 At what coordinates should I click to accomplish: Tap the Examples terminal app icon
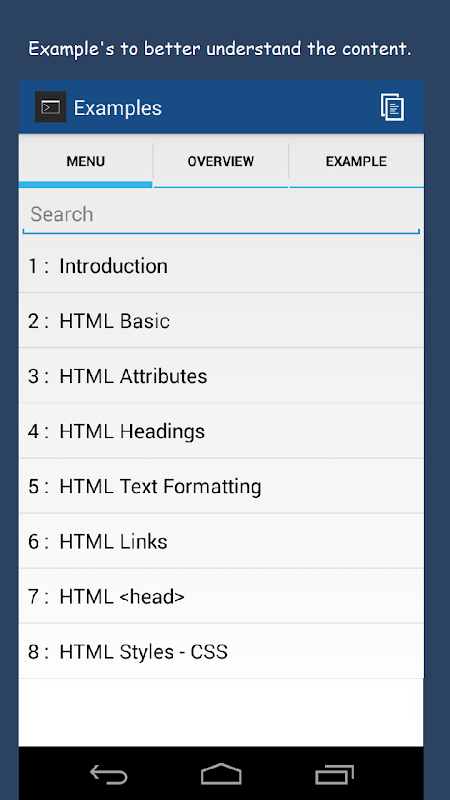point(51,107)
